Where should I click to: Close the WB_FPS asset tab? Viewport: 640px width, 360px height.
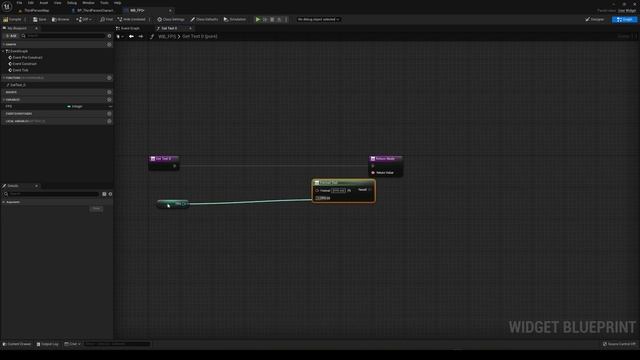pyautogui.click(x=170, y=10)
